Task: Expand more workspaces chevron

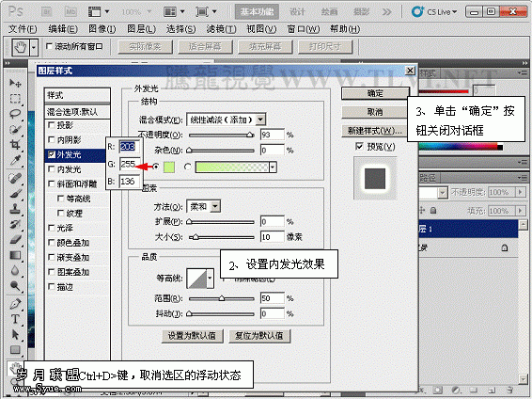Action: point(386,12)
